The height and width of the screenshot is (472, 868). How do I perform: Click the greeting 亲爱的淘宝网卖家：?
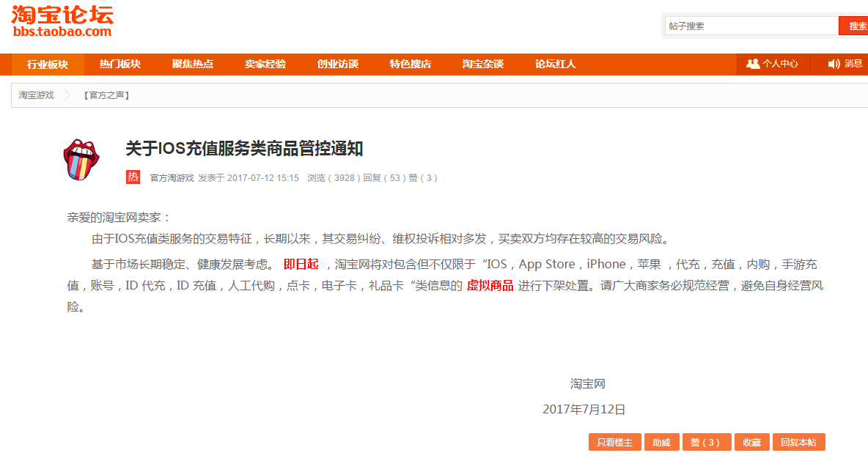point(119,218)
